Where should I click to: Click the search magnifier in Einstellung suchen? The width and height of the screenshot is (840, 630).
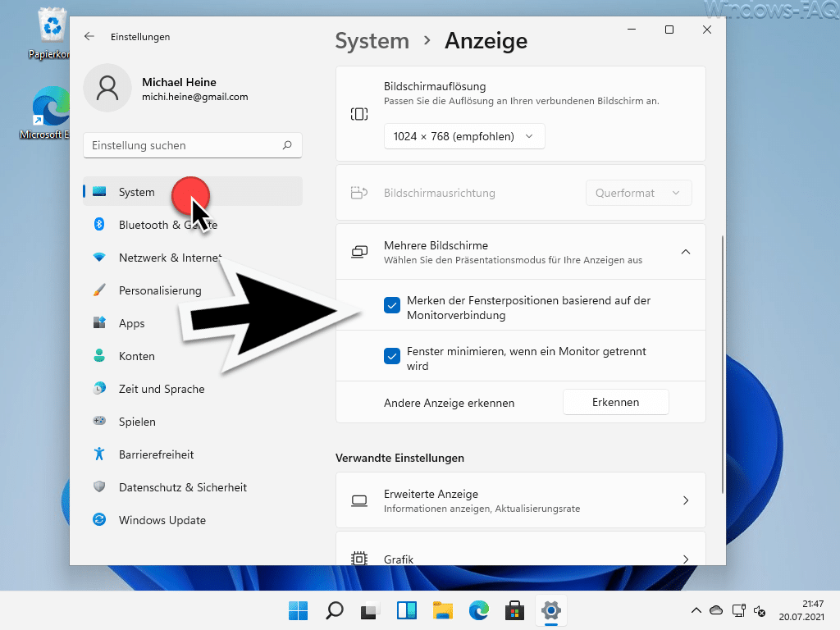click(287, 145)
